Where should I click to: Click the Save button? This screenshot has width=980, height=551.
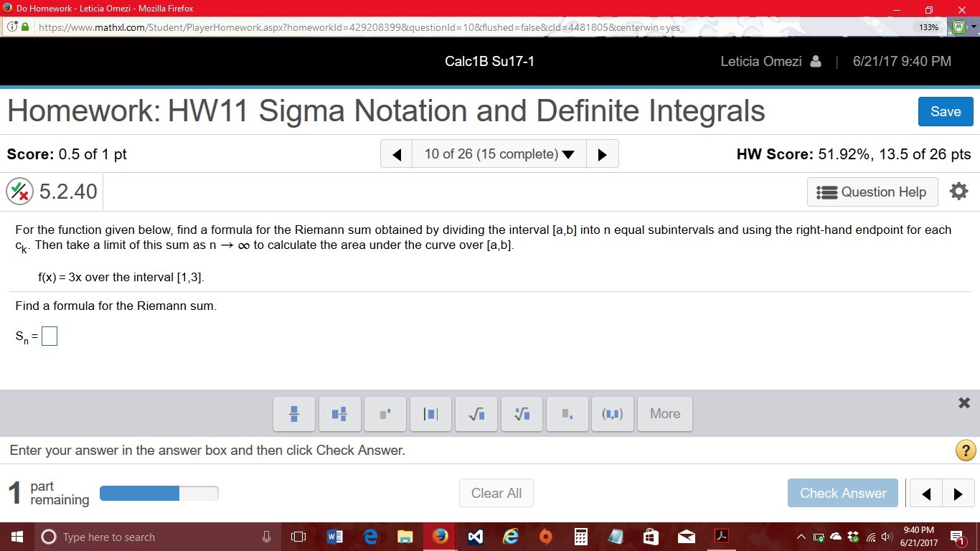tap(945, 112)
